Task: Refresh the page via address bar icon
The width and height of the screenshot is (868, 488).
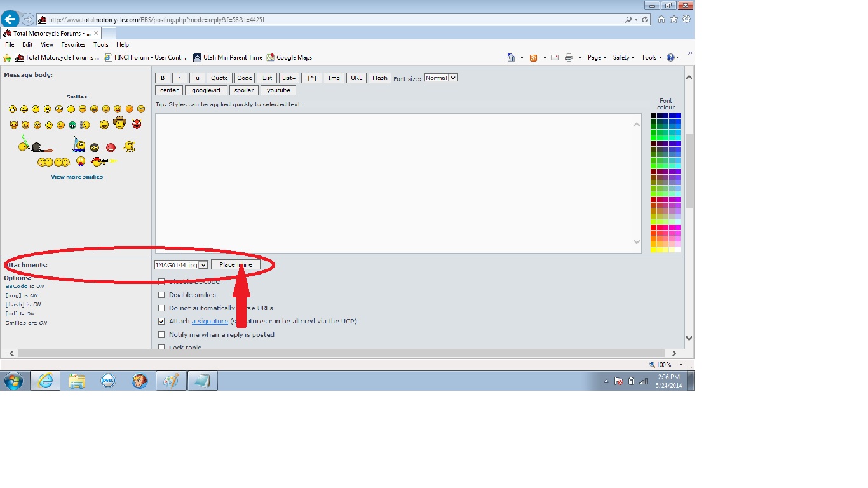Action: pos(646,20)
